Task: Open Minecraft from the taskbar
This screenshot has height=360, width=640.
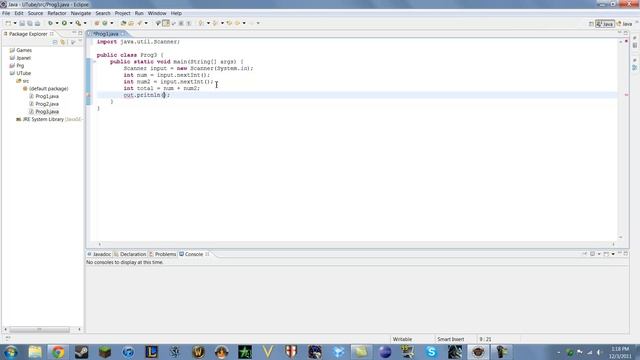Action: click(x=105, y=352)
